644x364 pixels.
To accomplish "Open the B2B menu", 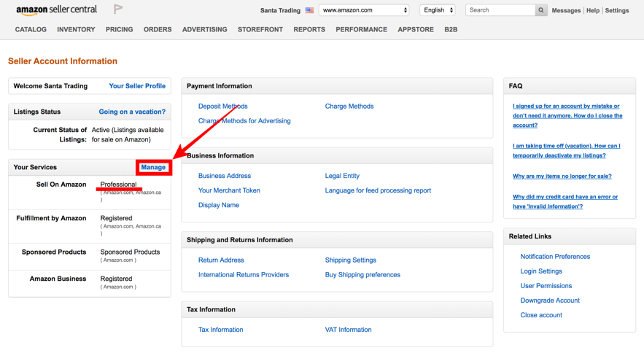I will pos(451,30).
